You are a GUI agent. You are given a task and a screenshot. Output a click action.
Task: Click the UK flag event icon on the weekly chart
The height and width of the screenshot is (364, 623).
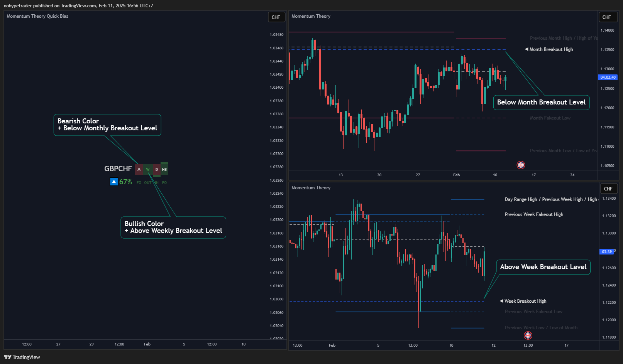pyautogui.click(x=528, y=335)
